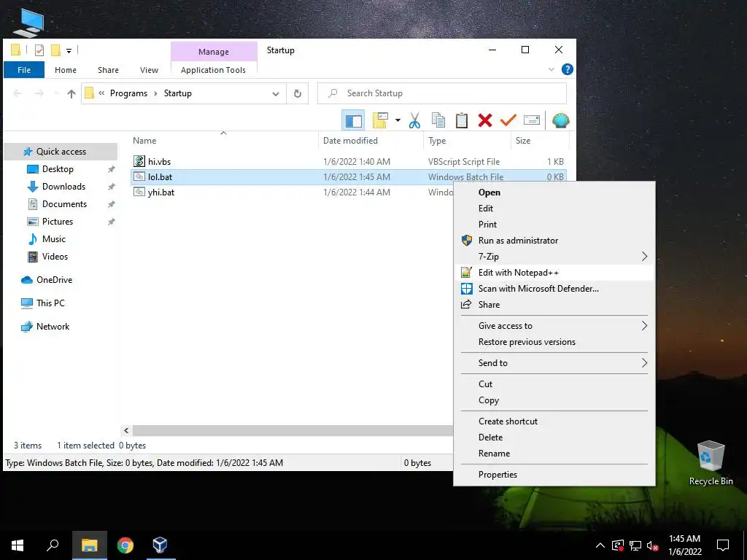The image size is (747, 560).
Task: Open Properties from the context menu
Action: [554, 474]
